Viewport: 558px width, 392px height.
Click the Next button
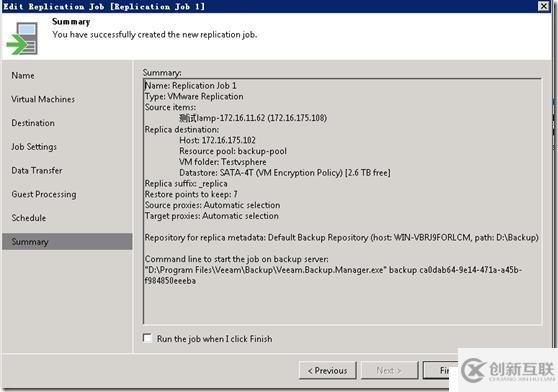[x=389, y=371]
